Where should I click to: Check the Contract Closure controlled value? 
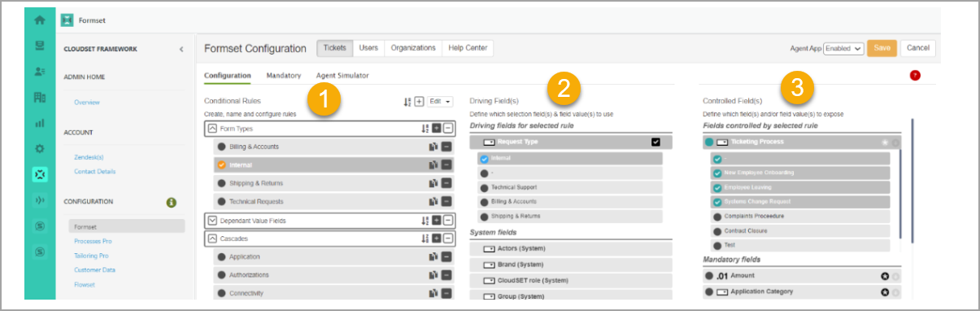[717, 231]
